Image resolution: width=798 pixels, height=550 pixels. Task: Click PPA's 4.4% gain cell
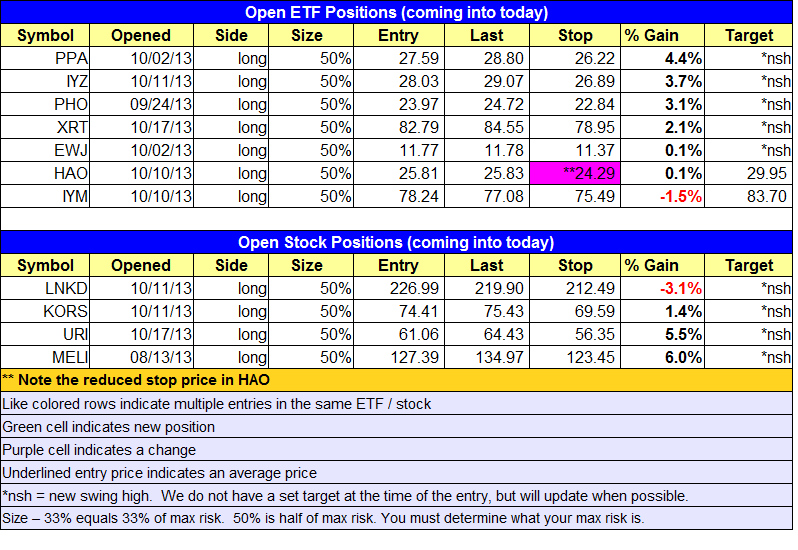663,58
